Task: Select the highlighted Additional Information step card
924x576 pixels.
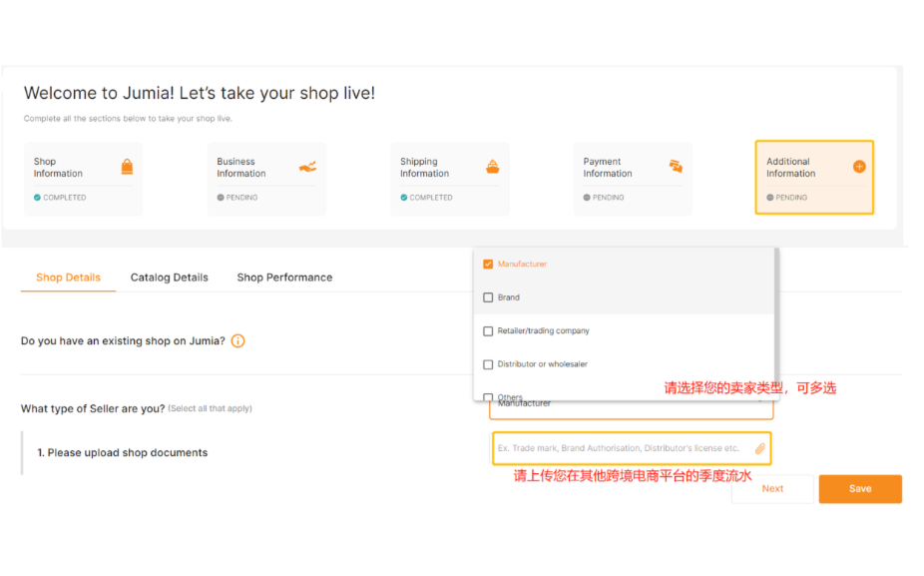Action: pos(814,177)
